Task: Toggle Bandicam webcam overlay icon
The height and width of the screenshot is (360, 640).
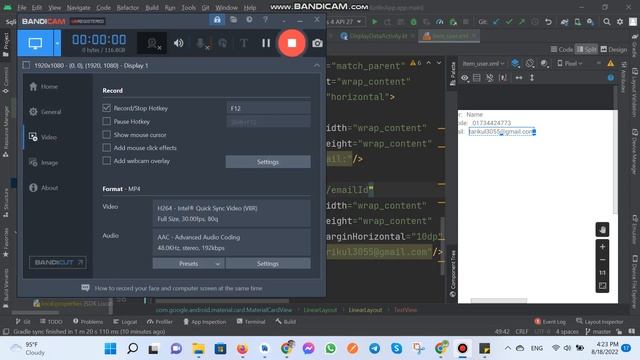Action: [152, 43]
